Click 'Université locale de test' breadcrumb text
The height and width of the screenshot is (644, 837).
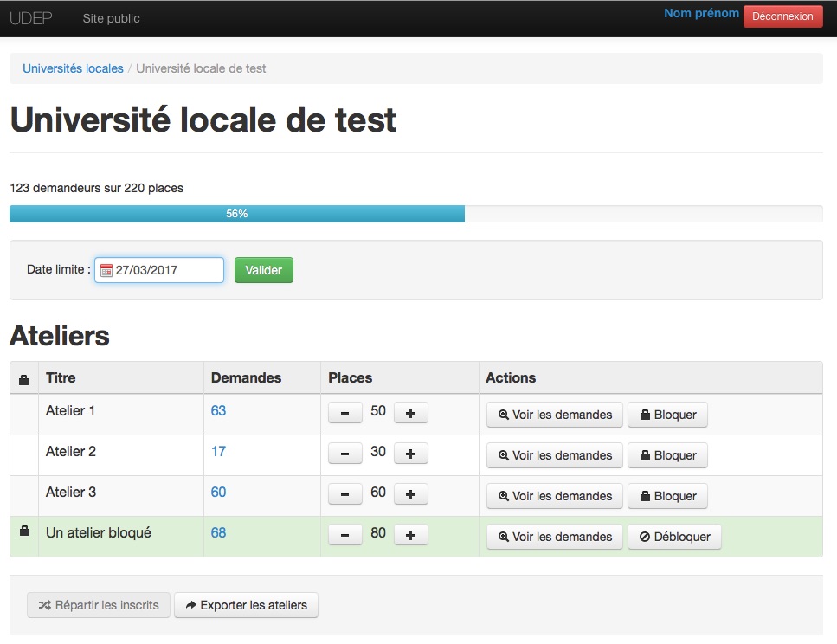coord(201,68)
